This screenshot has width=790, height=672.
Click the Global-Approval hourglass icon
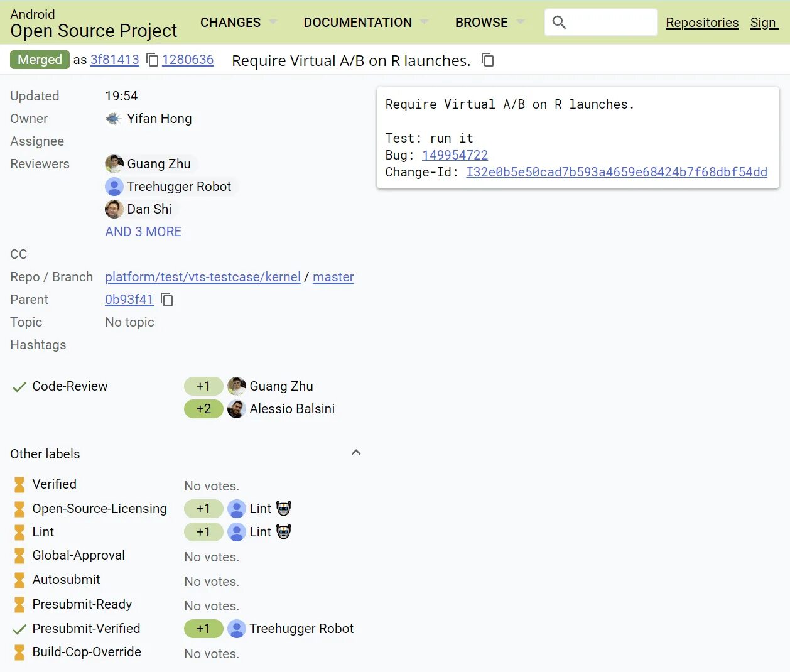point(19,556)
